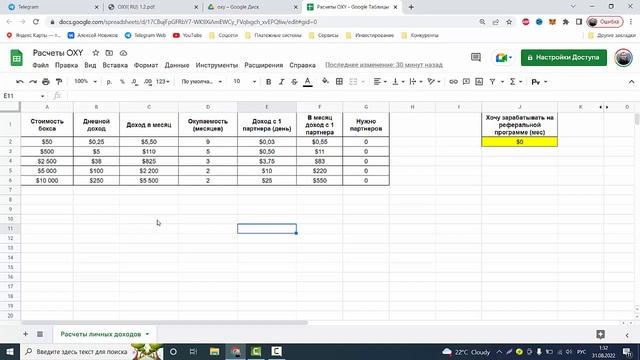The width and height of the screenshot is (640, 360).
Task: Create a filter with funnel icon
Action: [492, 82]
